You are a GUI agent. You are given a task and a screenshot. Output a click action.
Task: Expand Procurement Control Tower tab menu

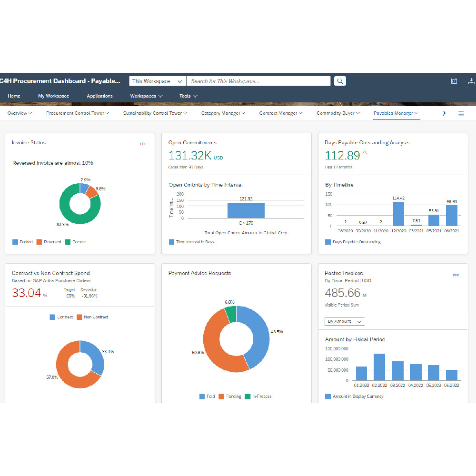[x=107, y=113]
